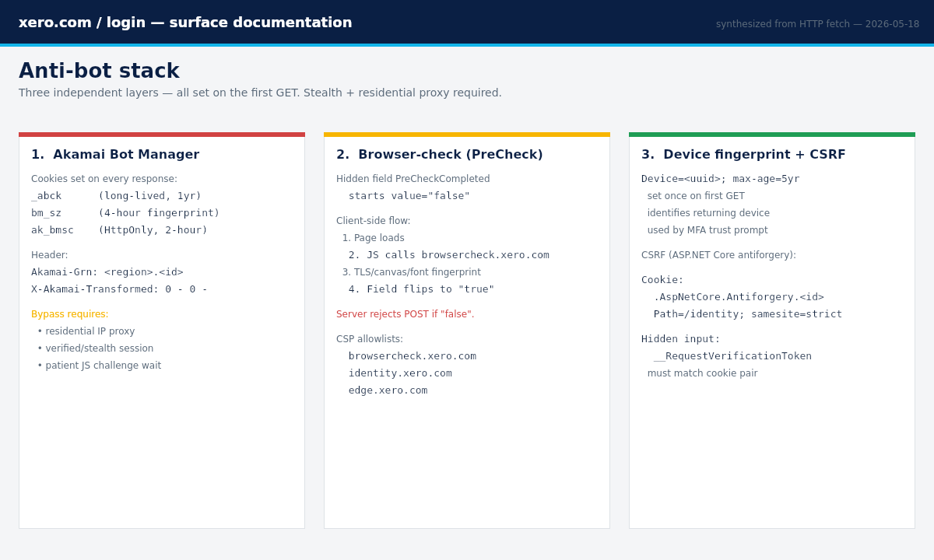Viewport: 934px width, 560px height.
Task: Select step 3 TLS/canvas/font fingerprint
Action: click(412, 272)
